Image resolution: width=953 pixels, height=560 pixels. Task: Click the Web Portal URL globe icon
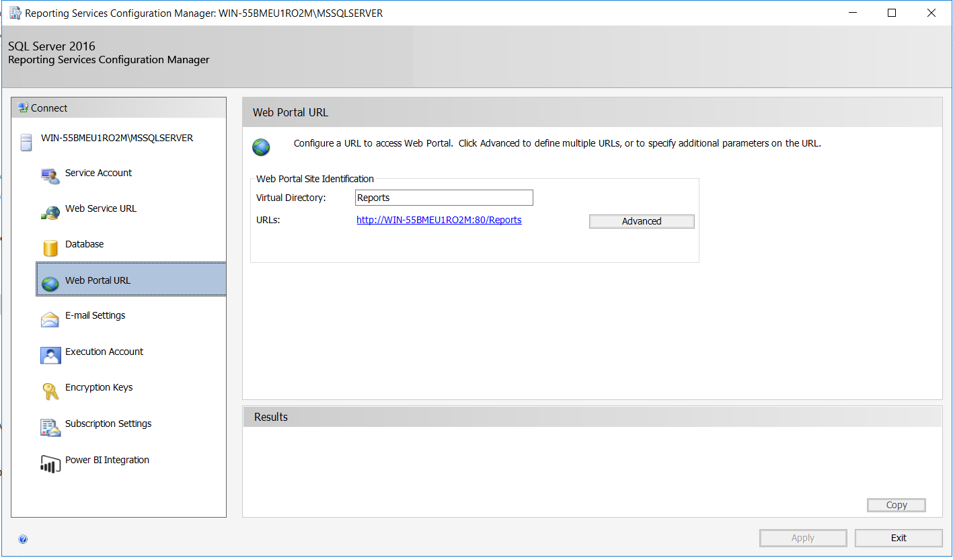(x=50, y=283)
